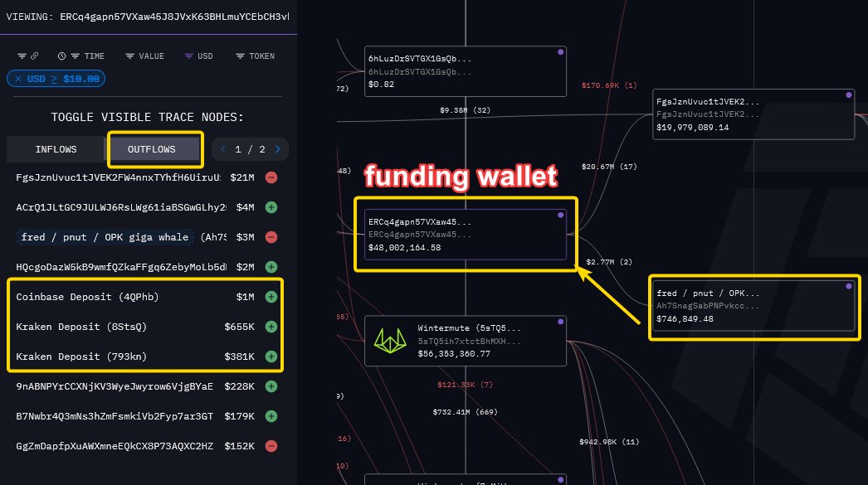Click the $19,979,089.14 balance value
This screenshot has width=868, height=485.
693,127
